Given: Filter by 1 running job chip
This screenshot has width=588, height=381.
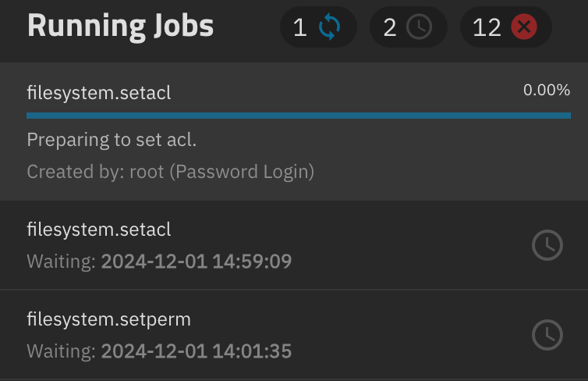Looking at the screenshot, I should point(318,27).
